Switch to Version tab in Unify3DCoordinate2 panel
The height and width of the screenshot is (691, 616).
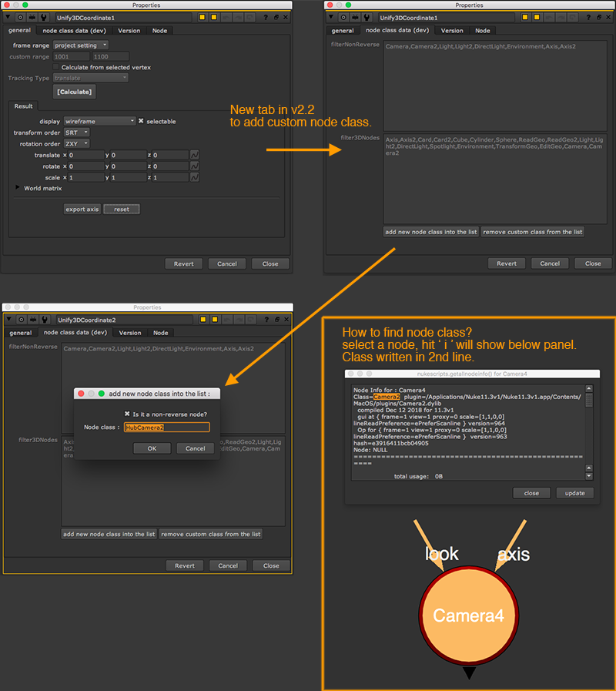(x=130, y=333)
